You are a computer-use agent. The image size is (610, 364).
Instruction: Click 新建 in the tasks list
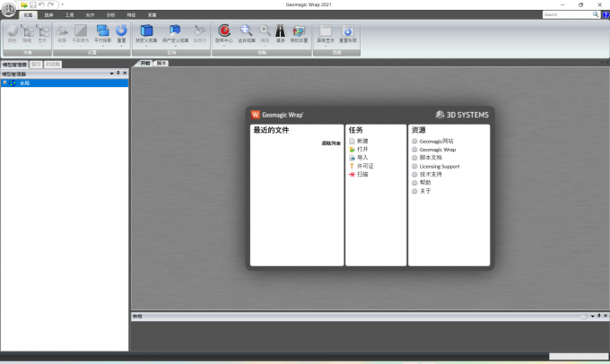click(x=362, y=141)
